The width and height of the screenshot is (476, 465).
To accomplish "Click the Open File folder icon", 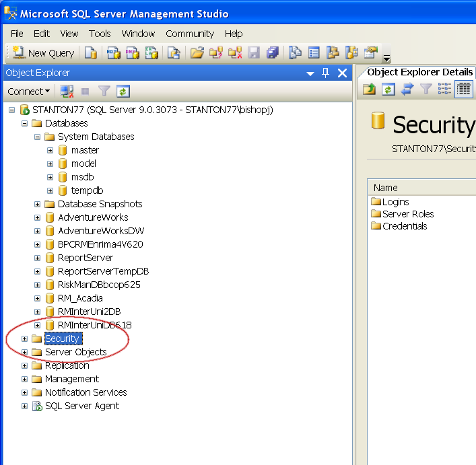I will [197, 52].
